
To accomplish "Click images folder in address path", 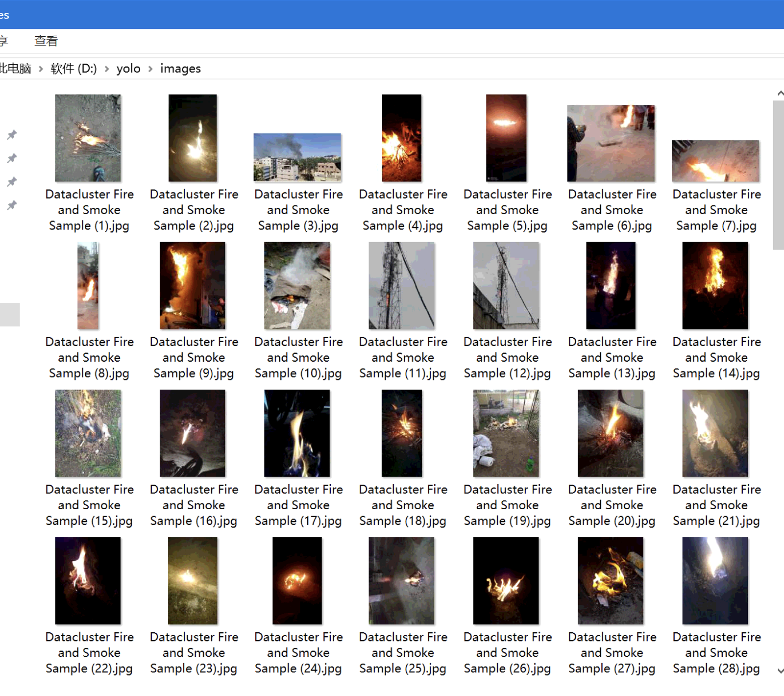I will pos(180,69).
